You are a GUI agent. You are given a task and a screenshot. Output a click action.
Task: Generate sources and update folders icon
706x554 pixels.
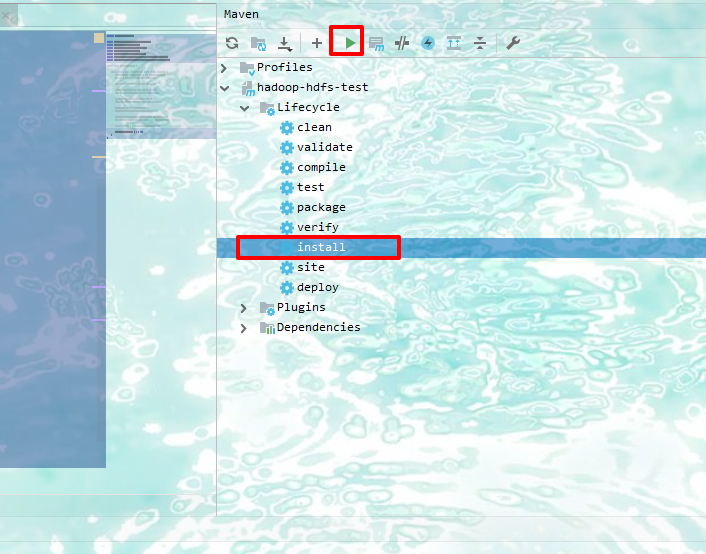258,43
